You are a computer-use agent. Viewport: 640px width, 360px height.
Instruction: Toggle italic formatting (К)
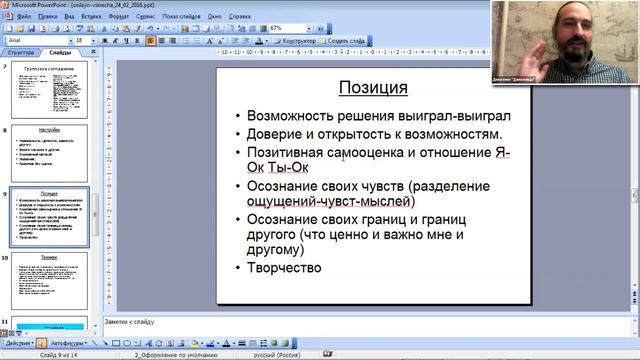click(116, 41)
